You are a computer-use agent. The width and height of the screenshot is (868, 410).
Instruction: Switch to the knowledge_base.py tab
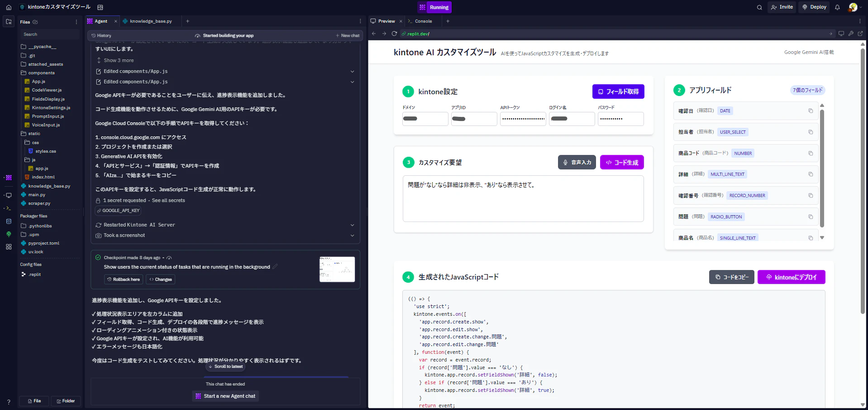point(151,21)
